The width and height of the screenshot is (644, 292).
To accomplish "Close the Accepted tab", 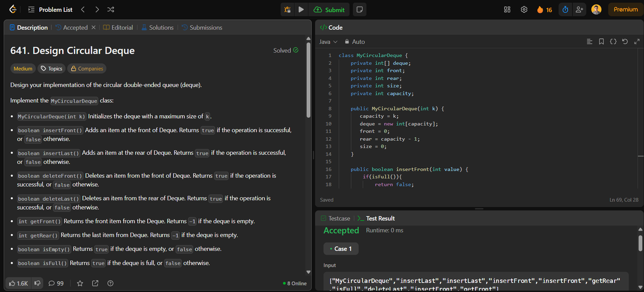I will pos(93,27).
